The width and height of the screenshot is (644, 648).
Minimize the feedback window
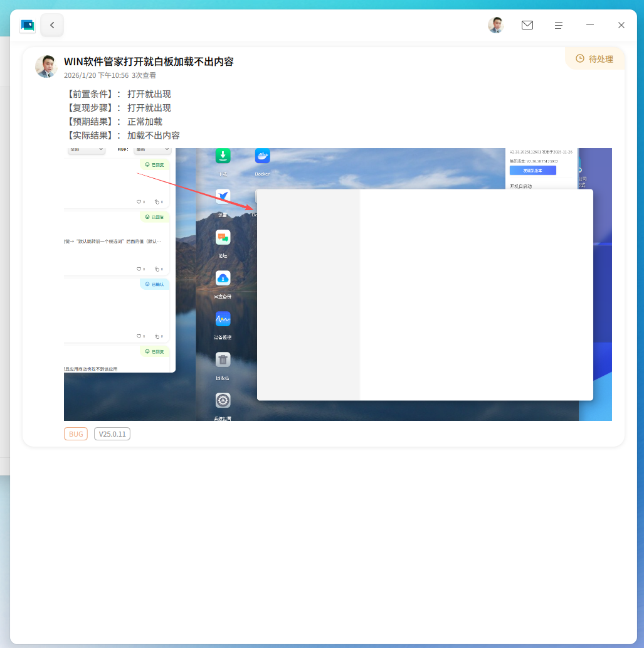coord(590,25)
